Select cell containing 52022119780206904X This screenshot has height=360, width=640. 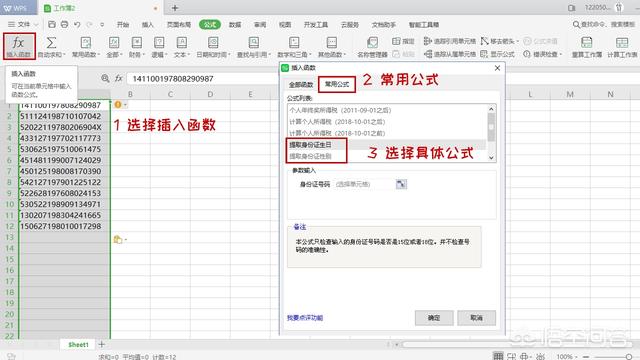coord(64,127)
